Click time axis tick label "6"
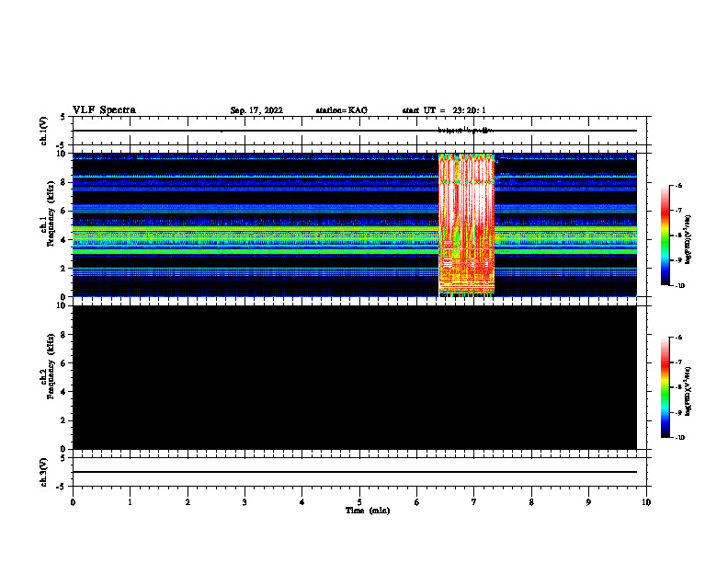This screenshot has width=728, height=563. coord(416,502)
